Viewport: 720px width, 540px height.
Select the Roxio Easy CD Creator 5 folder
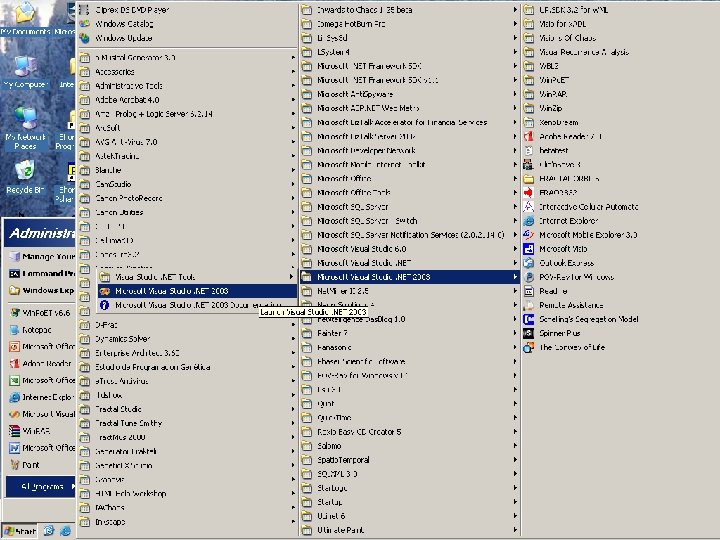click(409, 432)
